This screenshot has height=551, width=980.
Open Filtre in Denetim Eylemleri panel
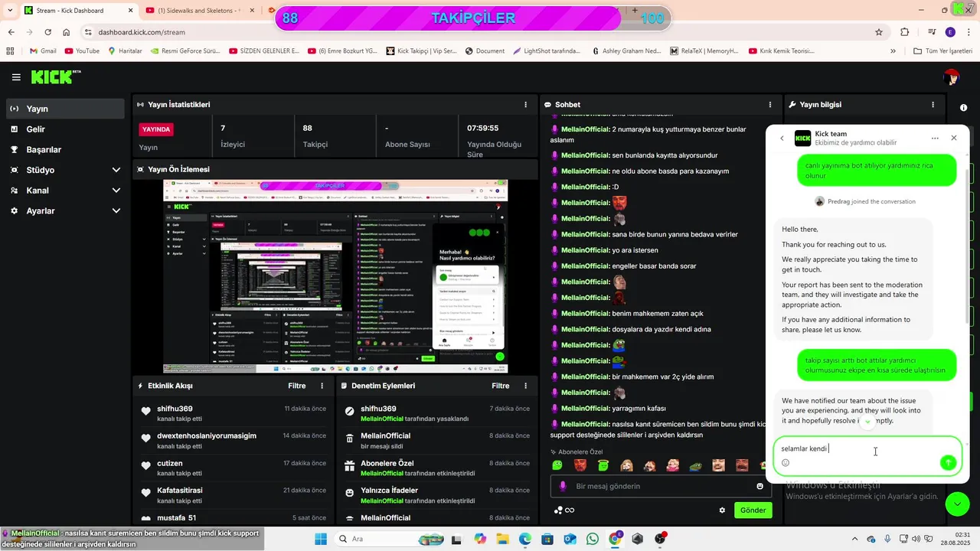pyautogui.click(x=501, y=386)
